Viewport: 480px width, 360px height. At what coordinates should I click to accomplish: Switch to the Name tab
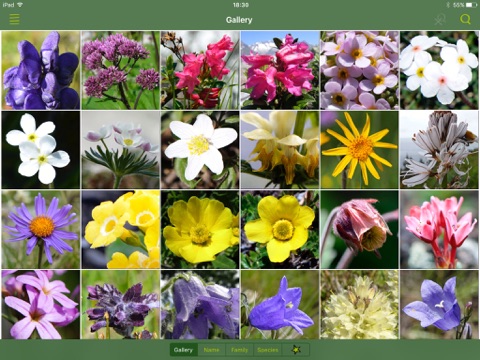point(212,350)
